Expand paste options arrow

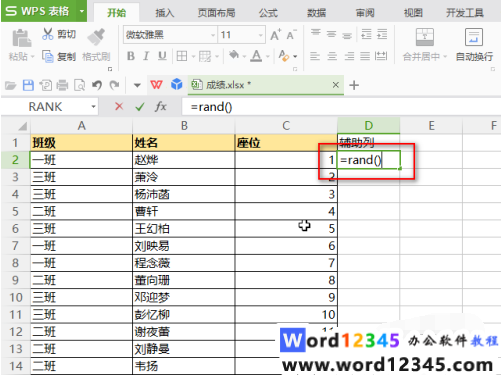33,57
